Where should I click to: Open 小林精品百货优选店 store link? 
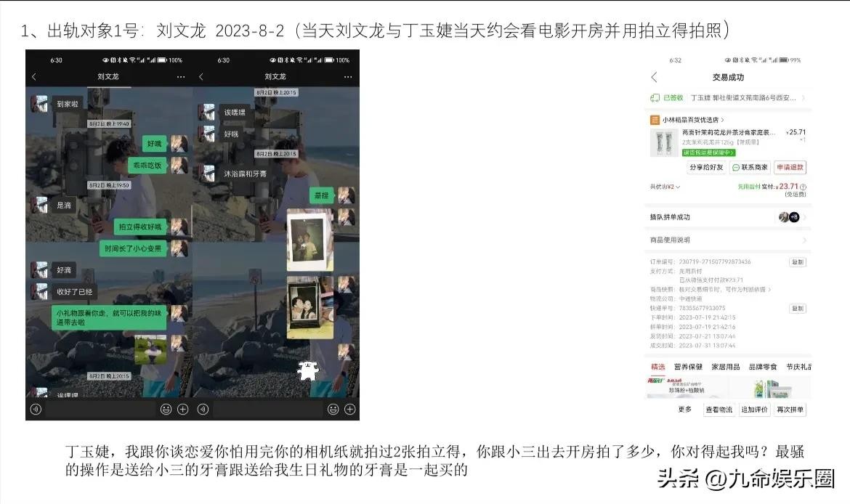coord(691,120)
